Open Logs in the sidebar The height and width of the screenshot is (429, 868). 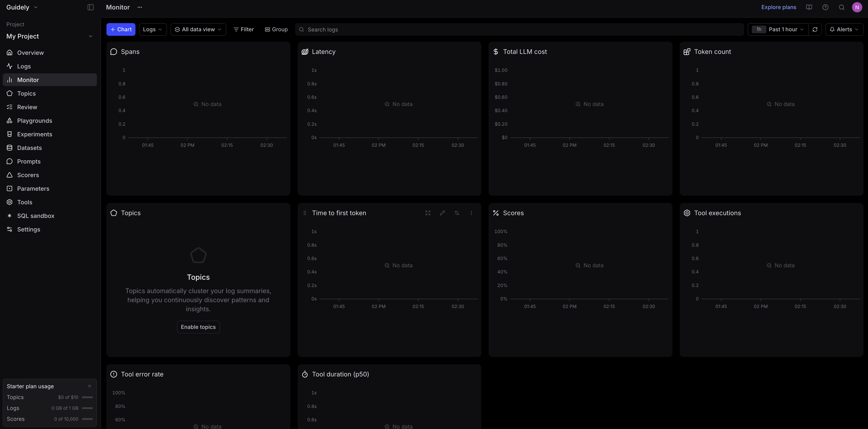click(50, 66)
